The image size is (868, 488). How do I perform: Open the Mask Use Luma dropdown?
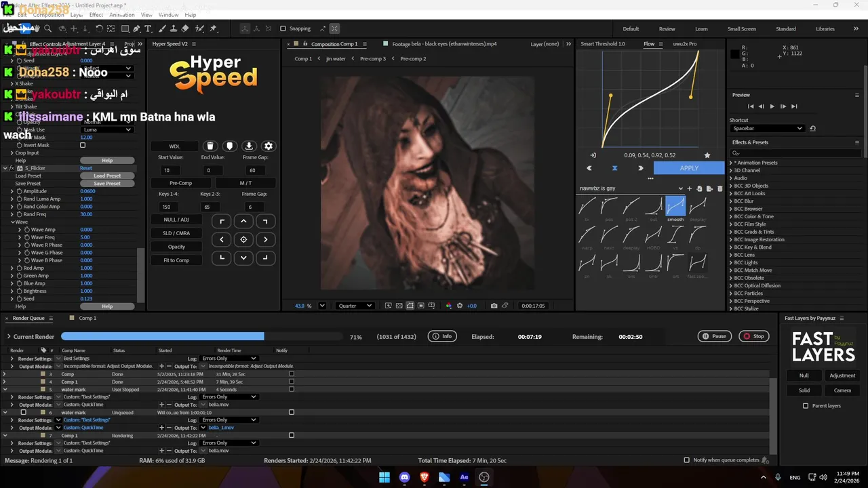click(106, 129)
